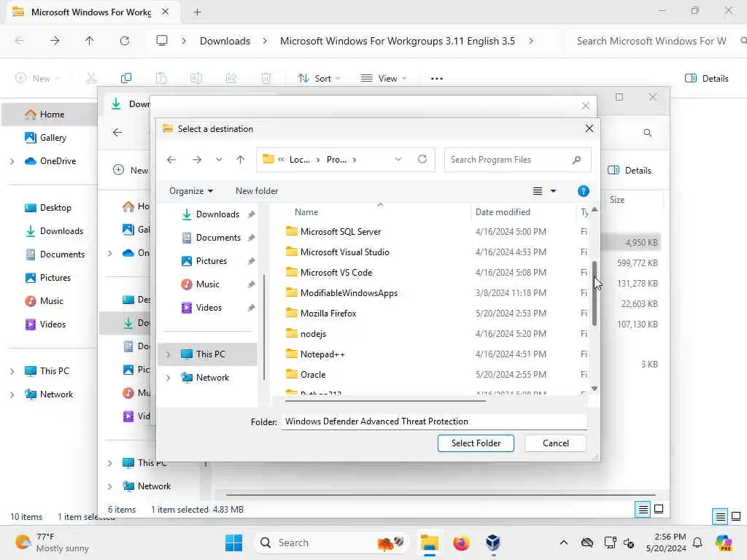This screenshot has width=747, height=560.
Task: Sort files by Date modified column header
Action: [x=503, y=212]
